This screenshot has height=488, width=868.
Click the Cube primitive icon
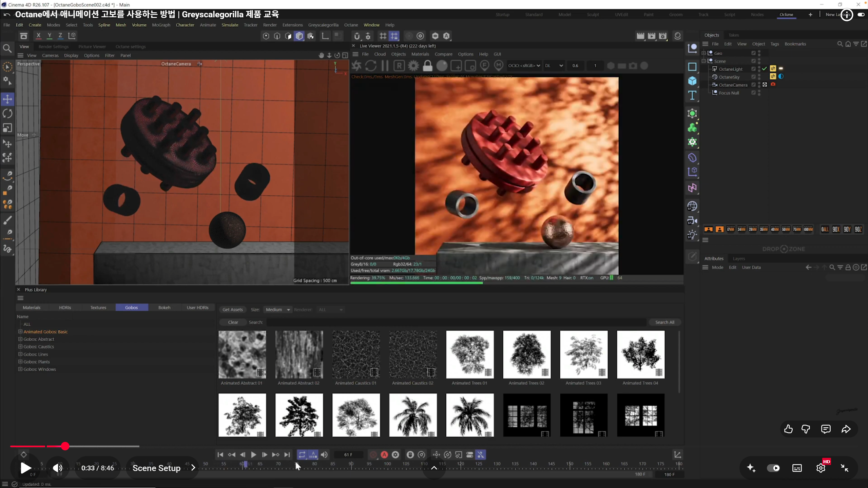click(x=692, y=81)
